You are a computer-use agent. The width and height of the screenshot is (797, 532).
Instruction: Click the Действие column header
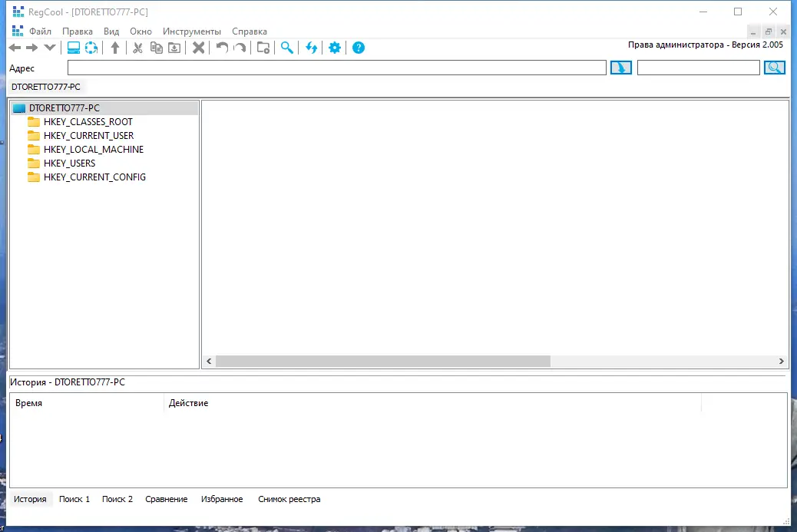coord(432,403)
